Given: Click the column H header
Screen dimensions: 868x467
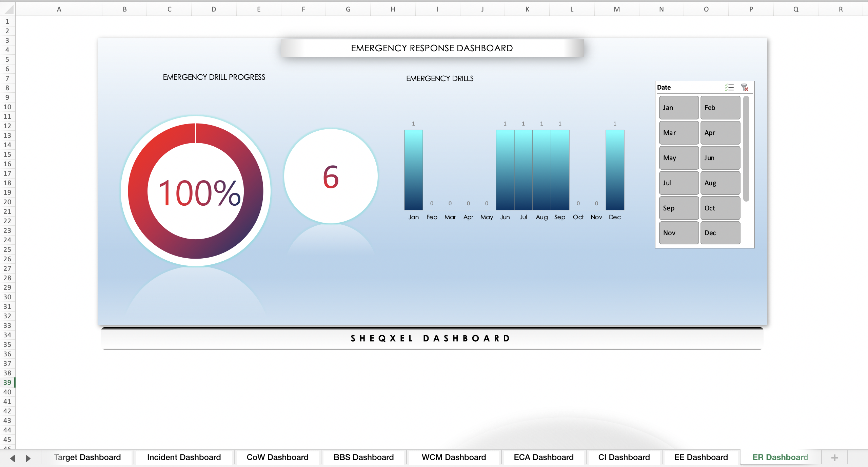Looking at the screenshot, I should (x=392, y=9).
